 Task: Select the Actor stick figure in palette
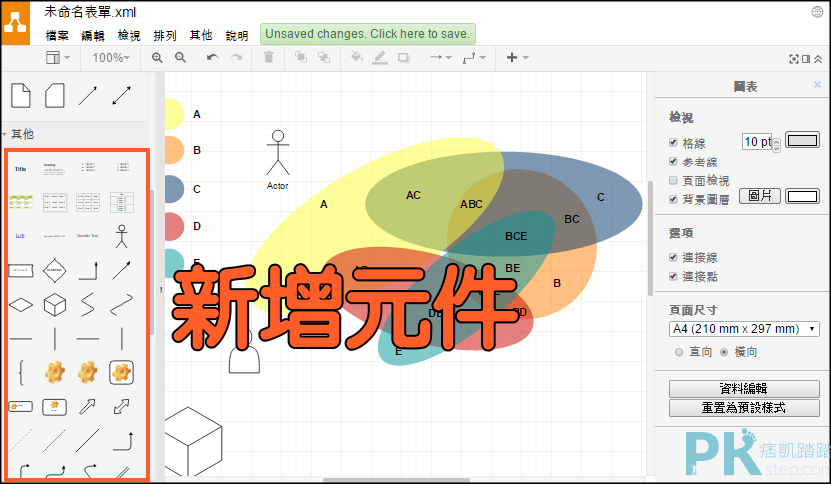tap(121, 236)
